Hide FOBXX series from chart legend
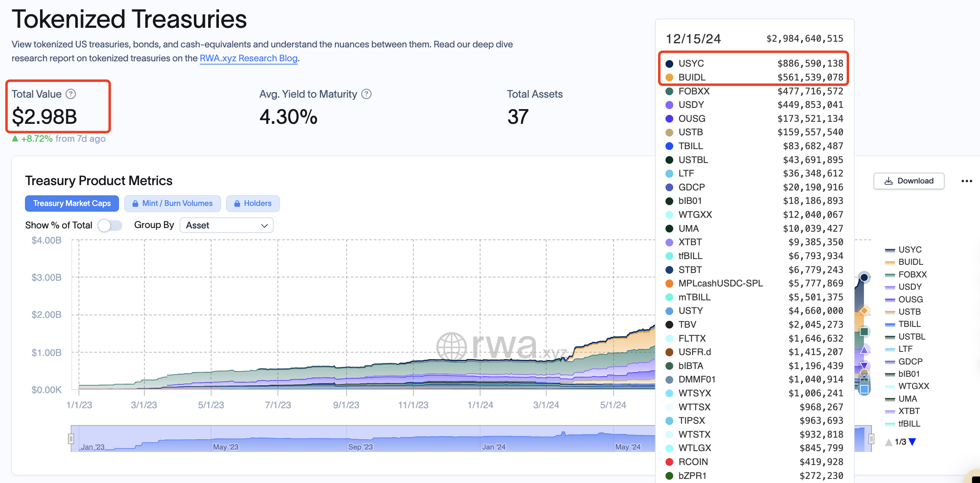 [912, 275]
